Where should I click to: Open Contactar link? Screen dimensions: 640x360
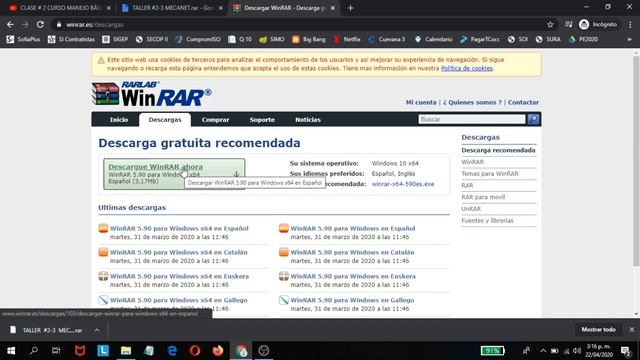(x=523, y=102)
